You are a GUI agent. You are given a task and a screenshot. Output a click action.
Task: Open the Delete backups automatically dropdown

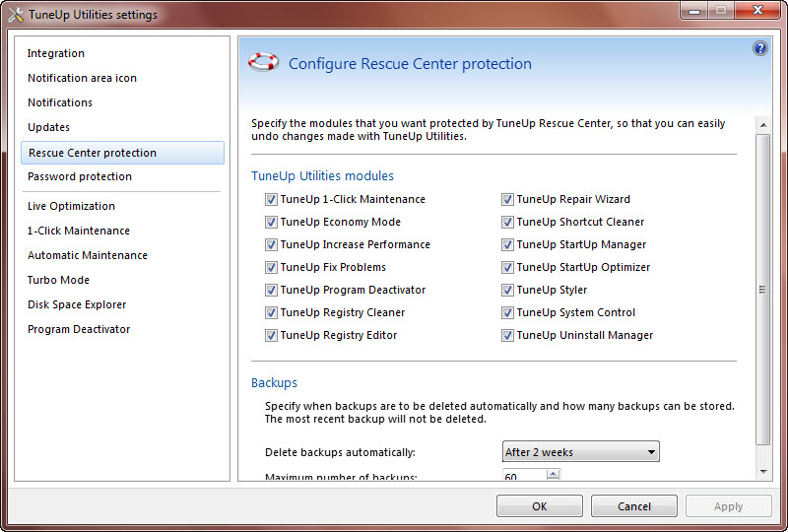coord(580,452)
